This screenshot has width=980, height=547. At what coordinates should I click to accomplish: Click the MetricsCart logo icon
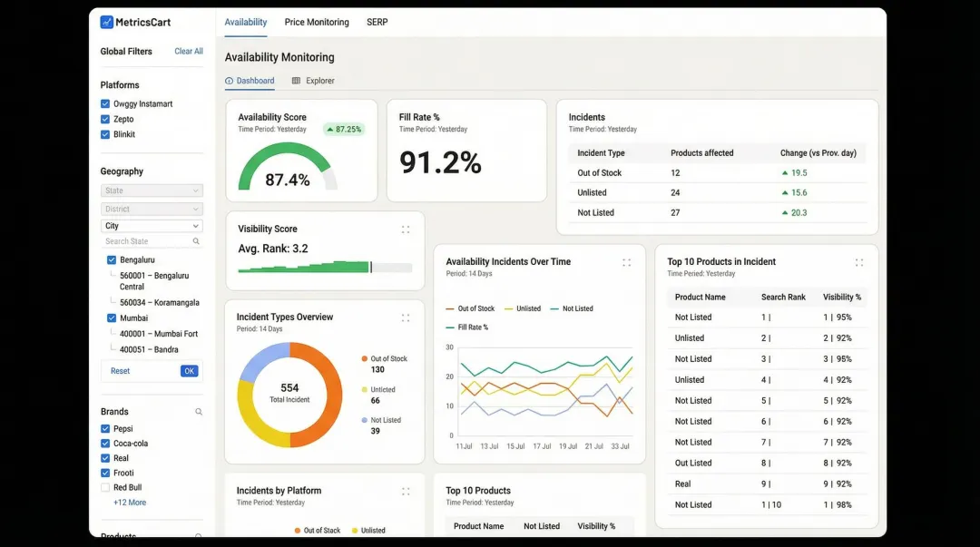pos(106,21)
